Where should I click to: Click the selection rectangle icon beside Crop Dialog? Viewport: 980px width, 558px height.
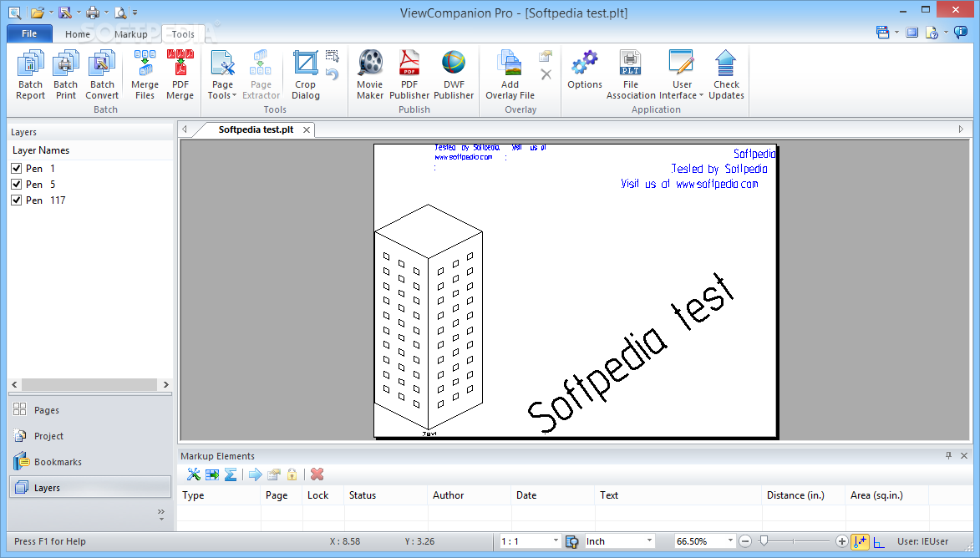click(333, 56)
